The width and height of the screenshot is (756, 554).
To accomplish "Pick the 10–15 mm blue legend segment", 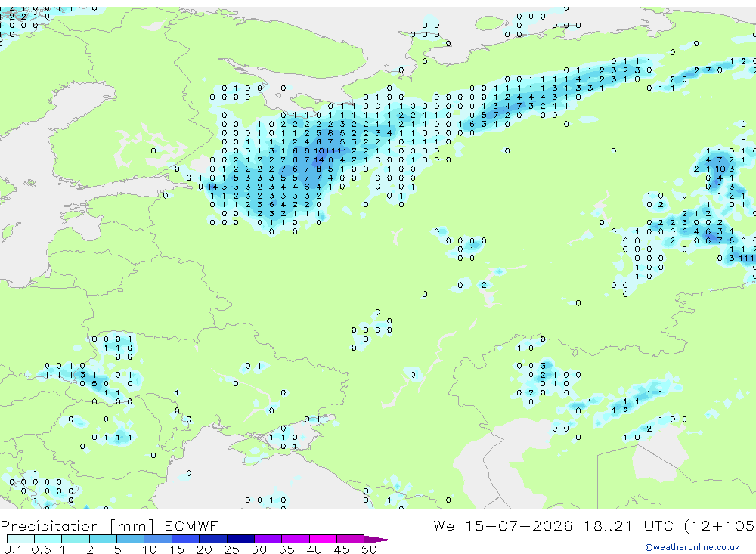I will pos(158,539).
